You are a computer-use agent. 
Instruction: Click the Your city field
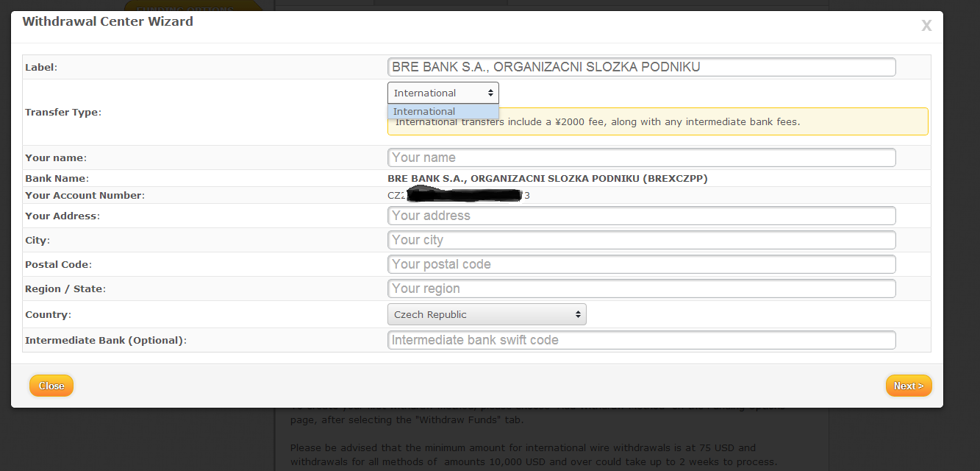pos(642,240)
